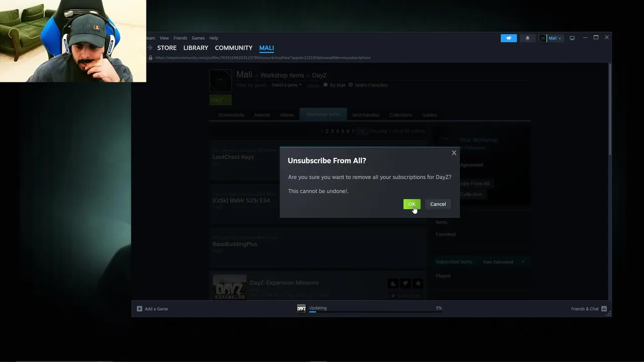Open the notifications bell
This screenshot has height=362, width=644.
tap(527, 38)
